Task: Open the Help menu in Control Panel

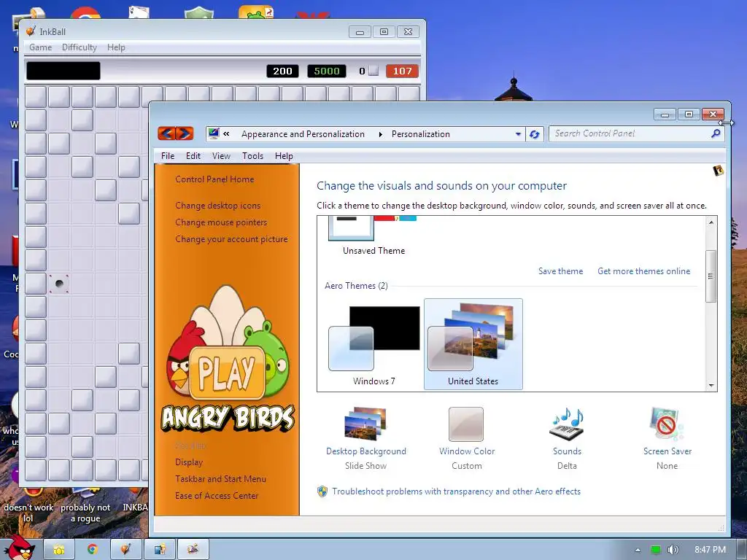Action: coord(284,156)
